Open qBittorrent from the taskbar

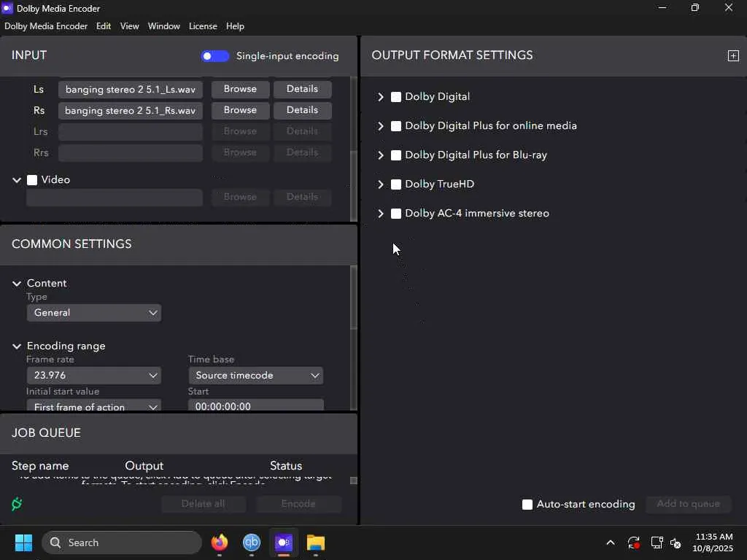point(252,542)
